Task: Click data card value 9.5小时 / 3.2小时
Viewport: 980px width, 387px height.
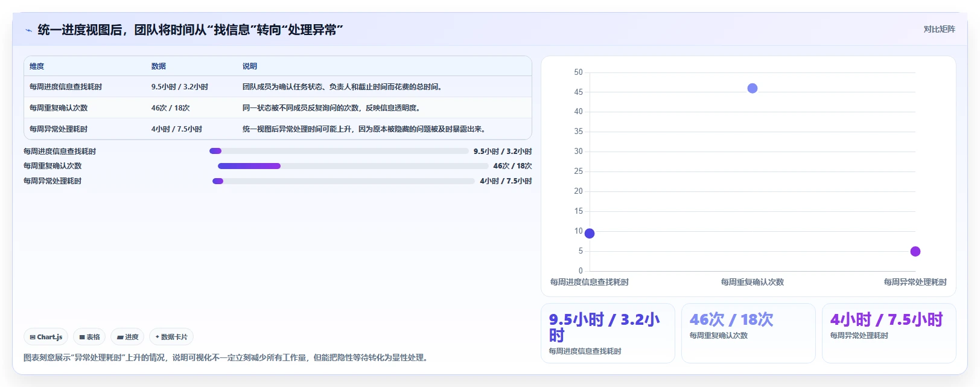Action: [x=604, y=327]
